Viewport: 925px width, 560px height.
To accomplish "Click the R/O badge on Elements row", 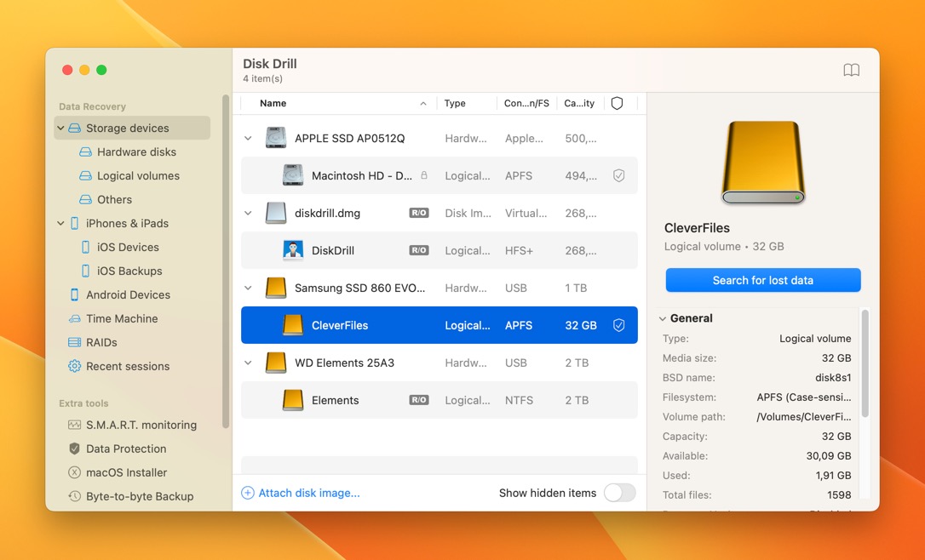I will (x=419, y=400).
